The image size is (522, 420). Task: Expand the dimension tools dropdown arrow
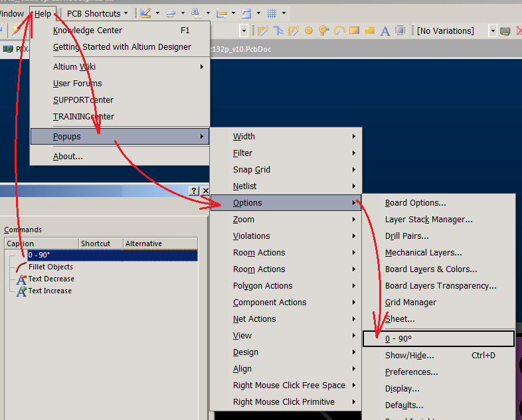pyautogui.click(x=233, y=13)
